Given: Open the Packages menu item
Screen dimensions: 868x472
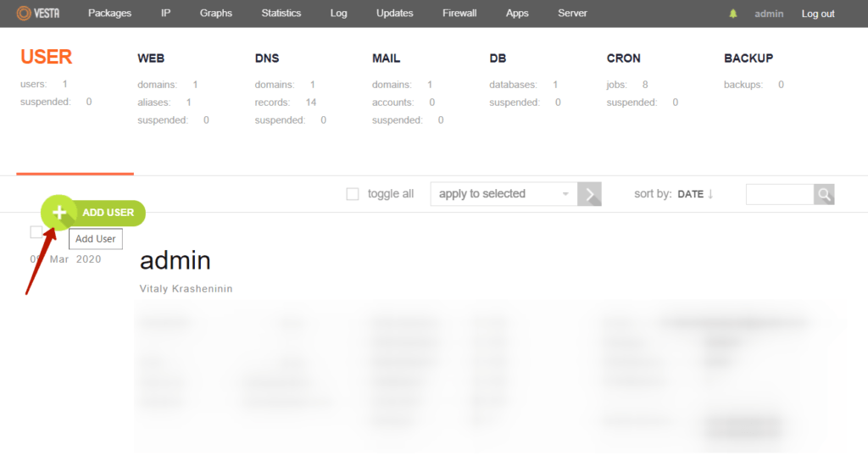Looking at the screenshot, I should (x=109, y=14).
